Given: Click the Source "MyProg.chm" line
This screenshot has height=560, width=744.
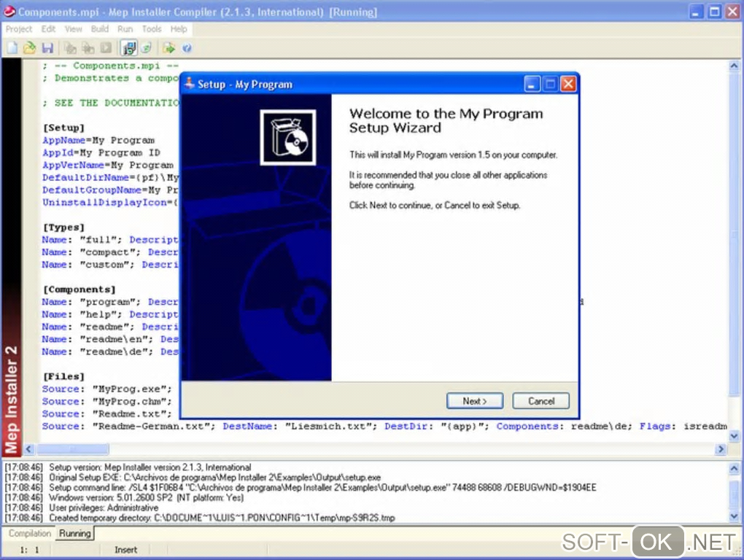Looking at the screenshot, I should (106, 401).
